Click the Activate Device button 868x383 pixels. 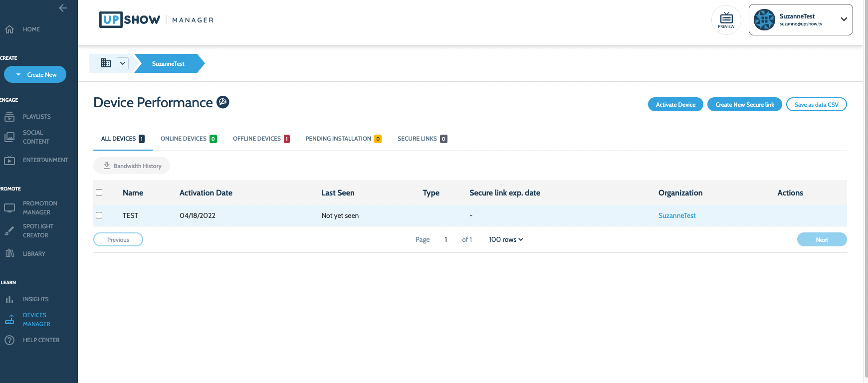pyautogui.click(x=675, y=105)
